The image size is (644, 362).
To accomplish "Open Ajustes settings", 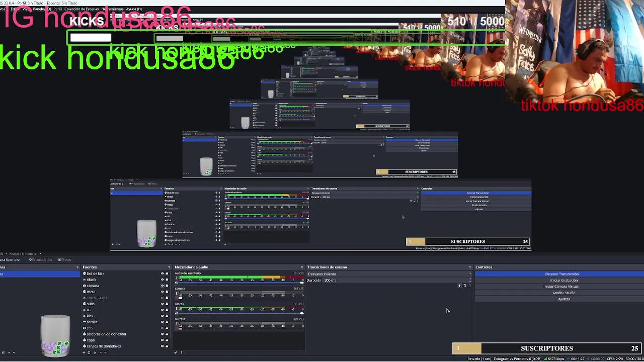I will 559,299.
